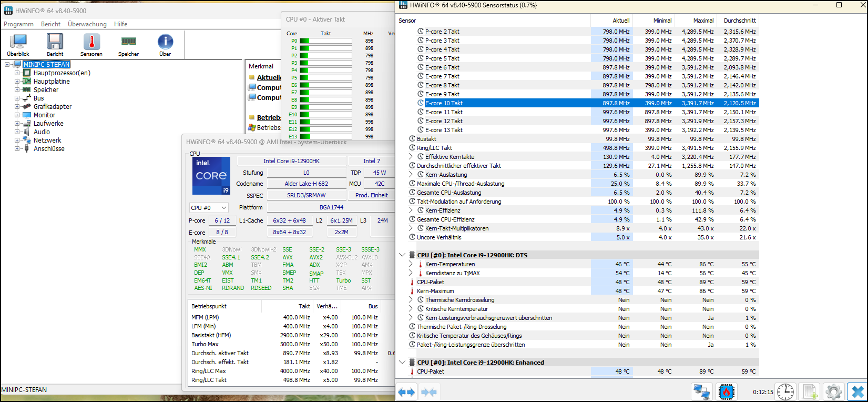This screenshot has height=402, width=868.
Task: Open the Überblick summary toolbar icon
Action: click(18, 45)
